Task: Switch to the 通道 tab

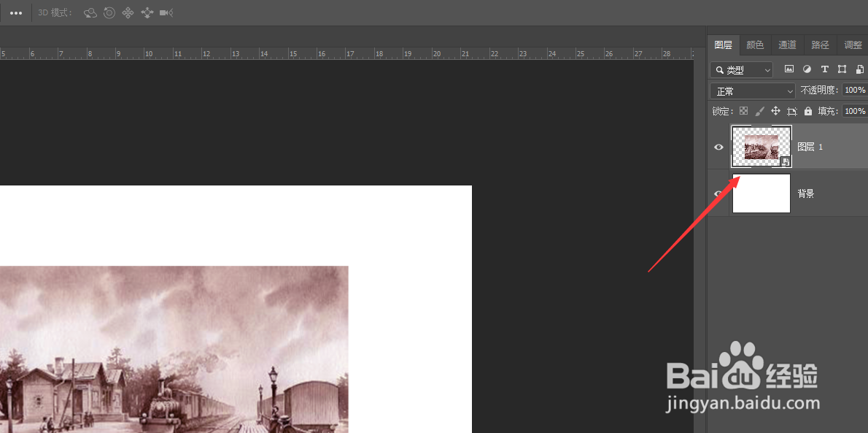Action: [787, 45]
